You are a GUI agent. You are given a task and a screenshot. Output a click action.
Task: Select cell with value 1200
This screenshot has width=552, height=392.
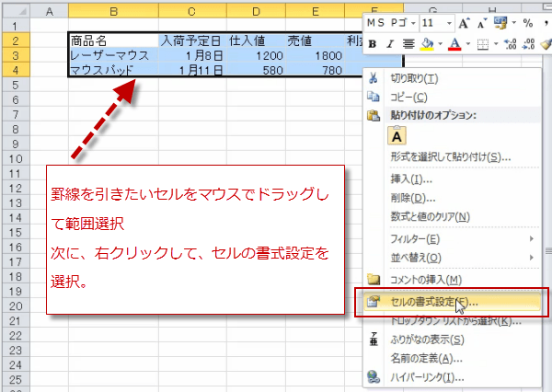(x=256, y=55)
